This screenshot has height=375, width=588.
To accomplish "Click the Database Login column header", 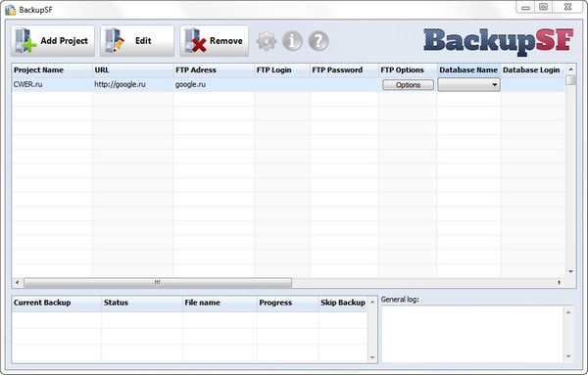I will 533,70.
